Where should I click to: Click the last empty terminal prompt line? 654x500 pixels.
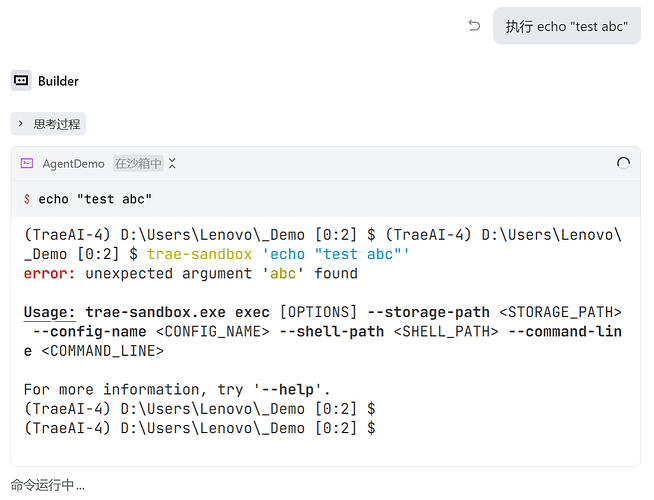click(x=200, y=428)
